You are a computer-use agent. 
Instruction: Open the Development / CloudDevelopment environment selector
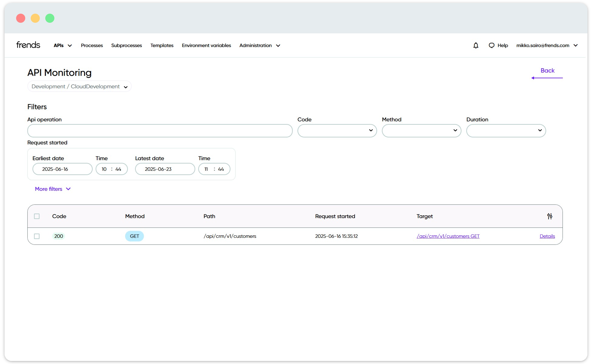coord(79,86)
